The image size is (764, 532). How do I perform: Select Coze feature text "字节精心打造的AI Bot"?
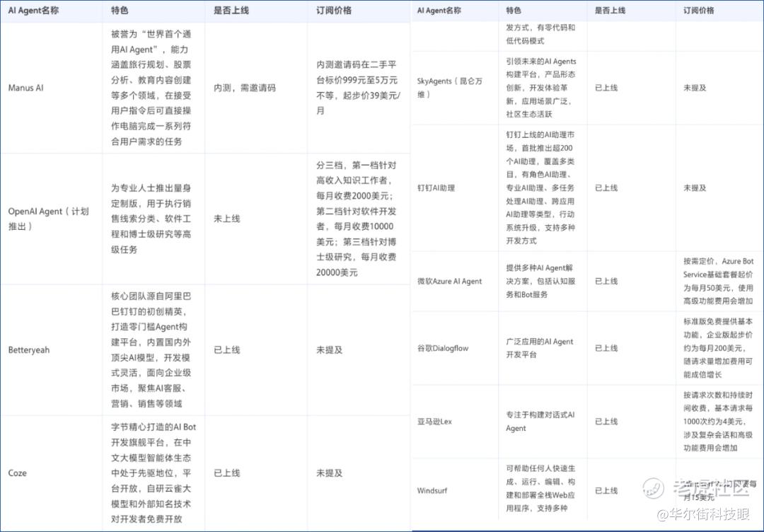(153, 427)
